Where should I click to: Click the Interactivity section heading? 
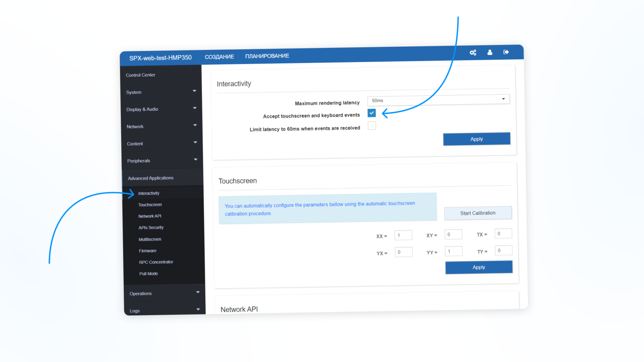[234, 84]
